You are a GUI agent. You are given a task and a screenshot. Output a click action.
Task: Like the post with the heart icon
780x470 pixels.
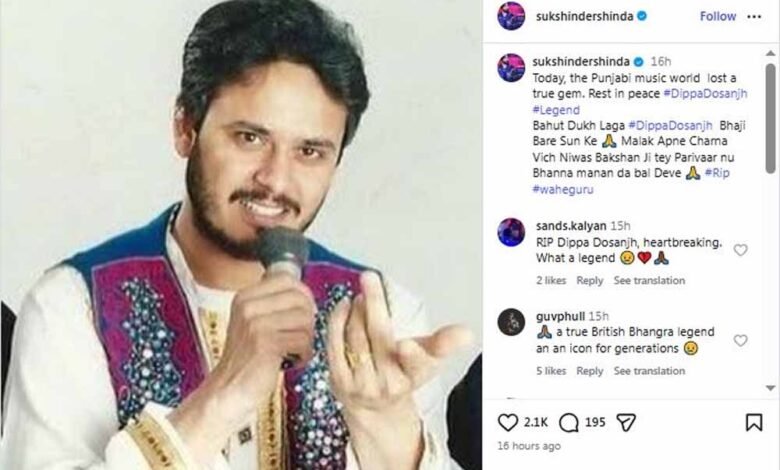pyautogui.click(x=508, y=423)
